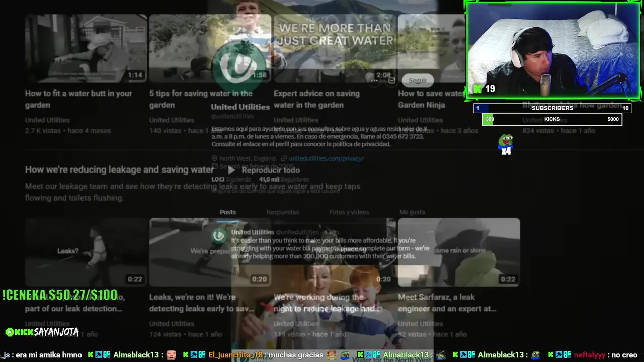Click the play icon beside Reproducir todo
Image resolution: width=644 pixels, height=362 pixels.
coord(231,170)
